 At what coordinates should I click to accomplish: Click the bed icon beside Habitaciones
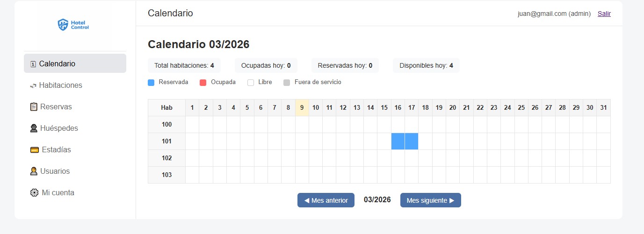(x=33, y=85)
